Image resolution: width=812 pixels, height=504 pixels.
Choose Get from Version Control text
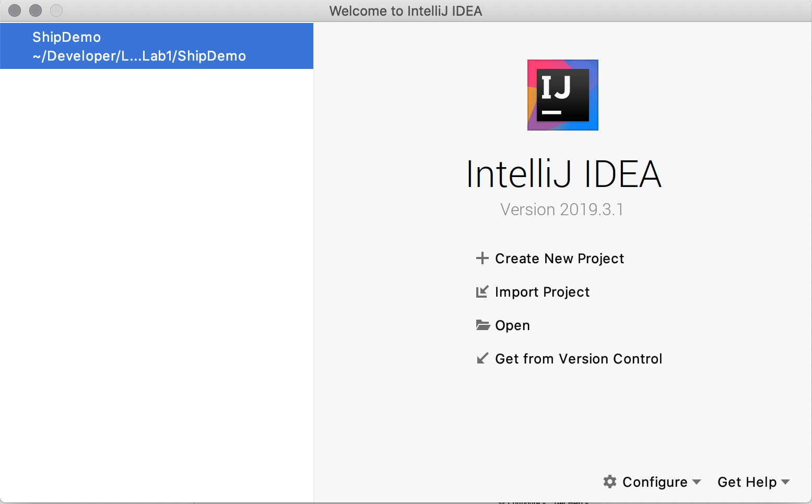point(578,359)
